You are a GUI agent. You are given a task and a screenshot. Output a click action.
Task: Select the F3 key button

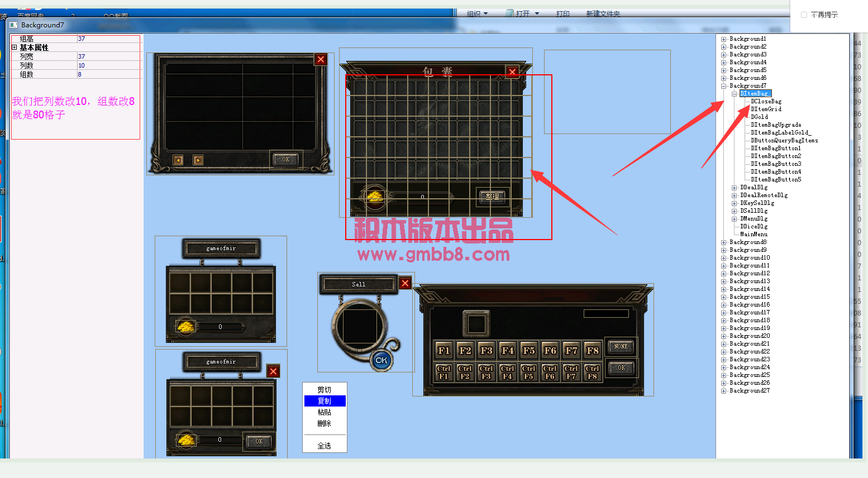(x=487, y=351)
